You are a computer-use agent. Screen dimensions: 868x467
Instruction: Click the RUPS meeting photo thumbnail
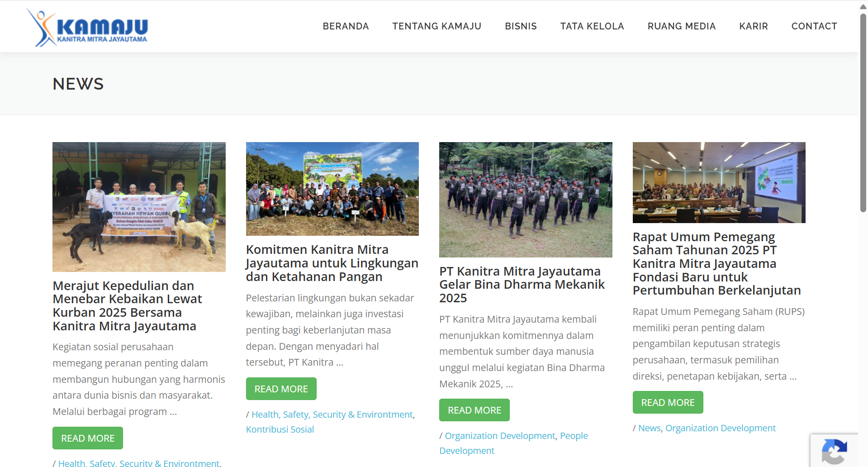(718, 182)
